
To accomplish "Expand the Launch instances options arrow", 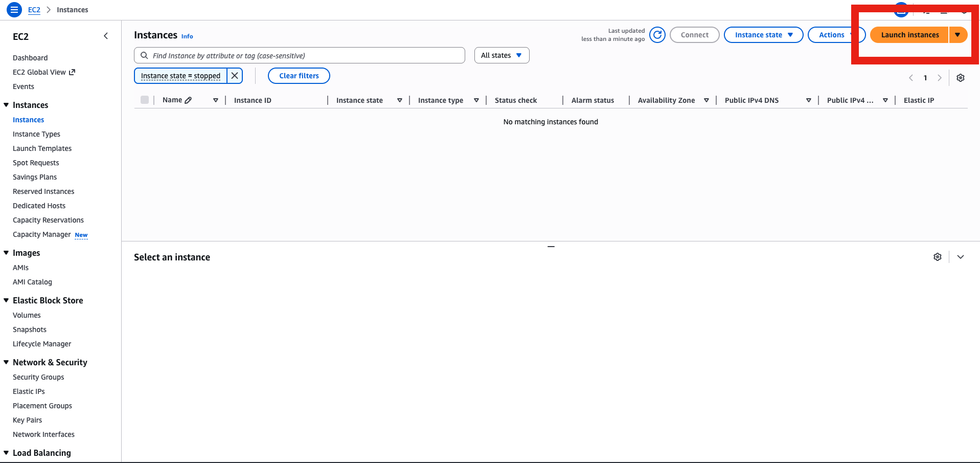I will tap(958, 35).
